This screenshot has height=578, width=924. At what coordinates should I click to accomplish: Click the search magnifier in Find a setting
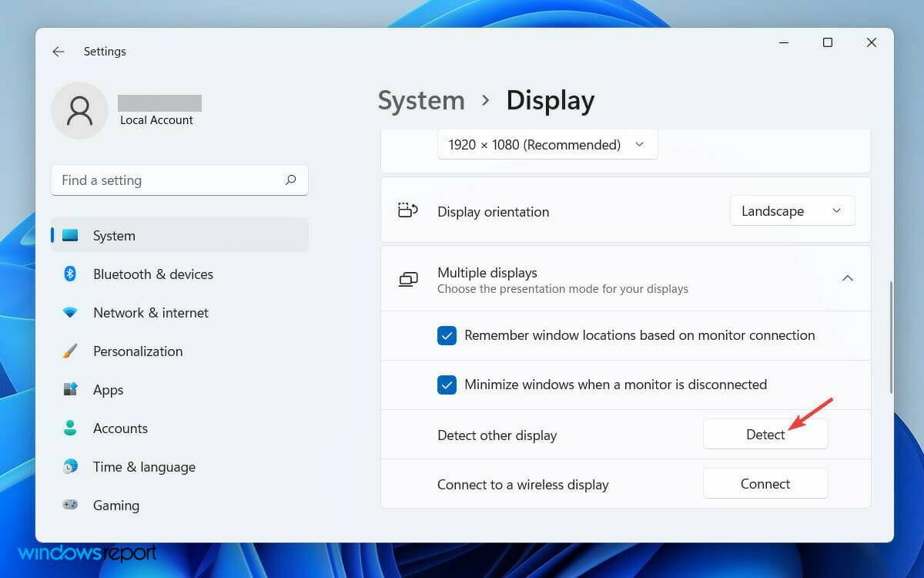290,180
